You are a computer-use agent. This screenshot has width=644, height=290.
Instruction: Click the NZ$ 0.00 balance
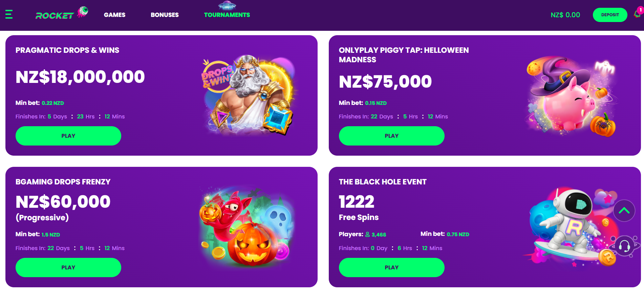click(x=565, y=15)
